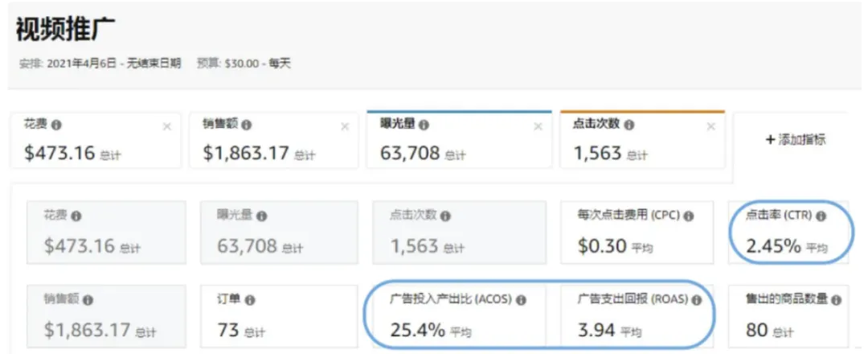This screenshot has height=354, width=868.
Task: Show info for 广告投入产出比 (ACOS)
Action: tap(521, 300)
